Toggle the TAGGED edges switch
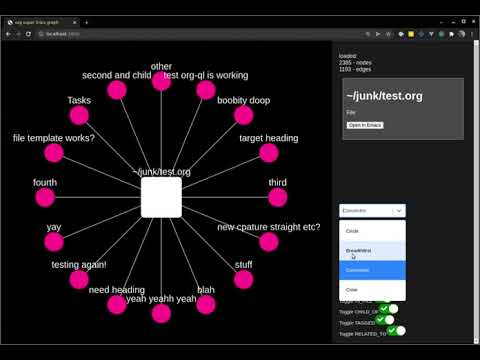480x360 pixels. pyautogui.click(x=385, y=320)
